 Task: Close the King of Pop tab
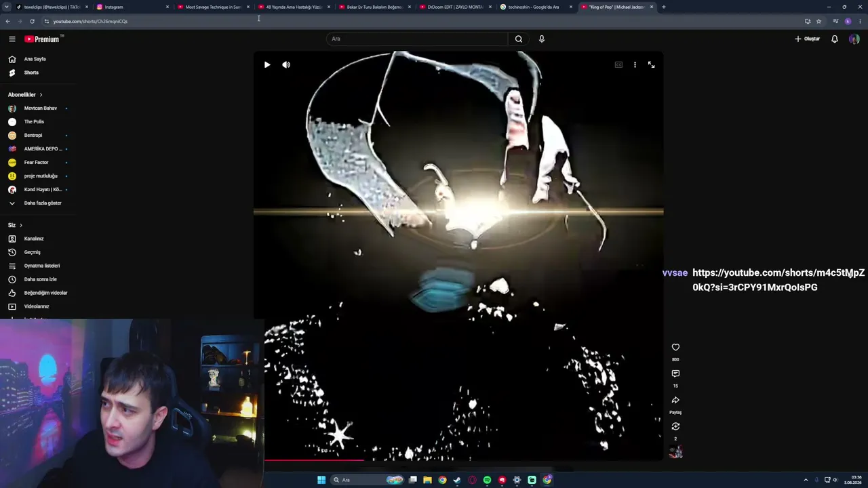tap(652, 7)
